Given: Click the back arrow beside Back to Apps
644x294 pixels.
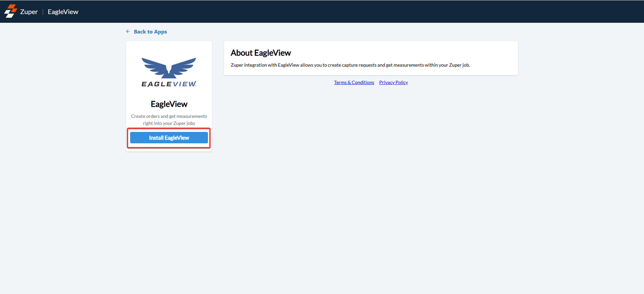Looking at the screenshot, I should (x=128, y=31).
